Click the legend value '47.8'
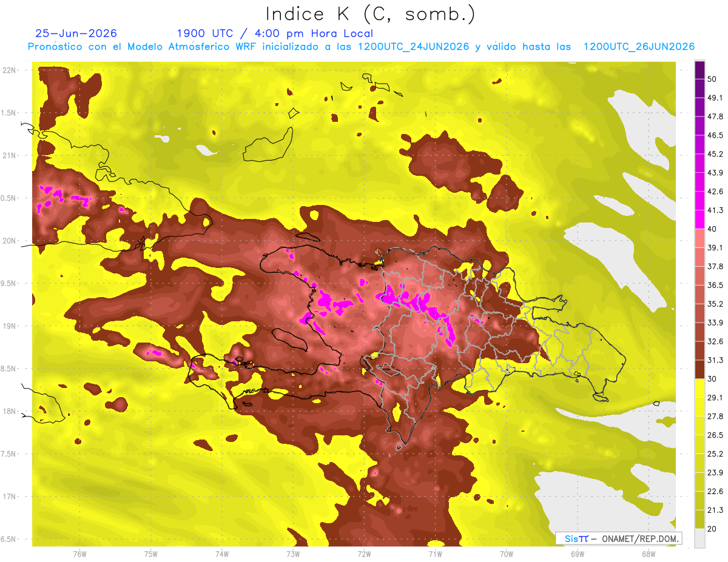Image resolution: width=728 pixels, height=562 pixels. [x=715, y=116]
